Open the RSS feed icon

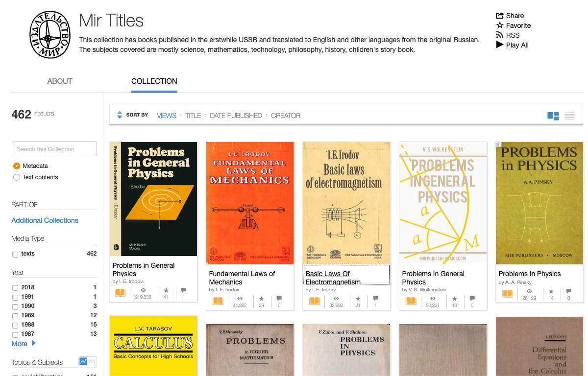[x=500, y=35]
